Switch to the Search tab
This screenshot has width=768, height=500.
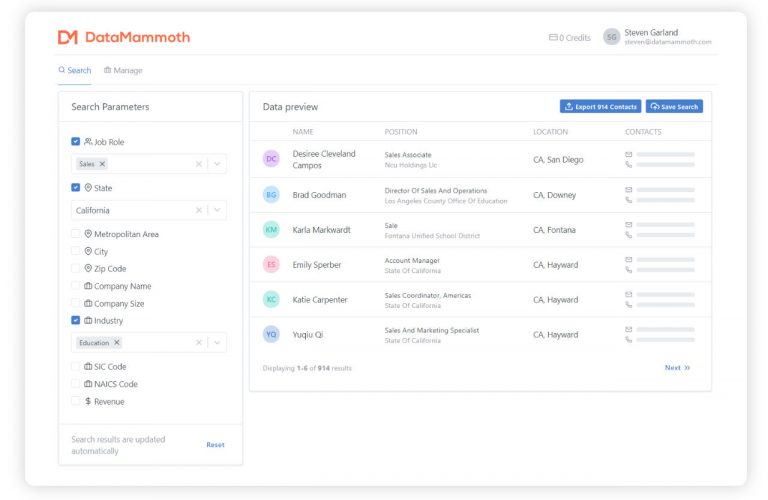coord(75,71)
